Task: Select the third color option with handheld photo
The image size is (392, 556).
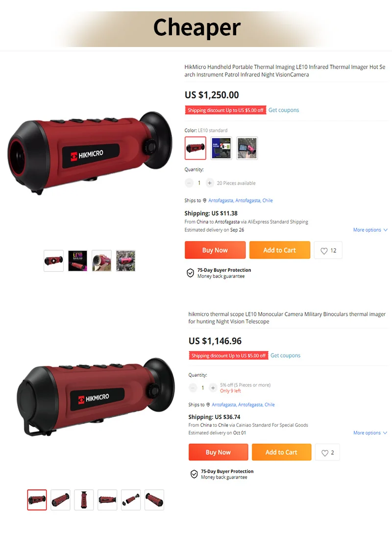Action: [x=247, y=148]
